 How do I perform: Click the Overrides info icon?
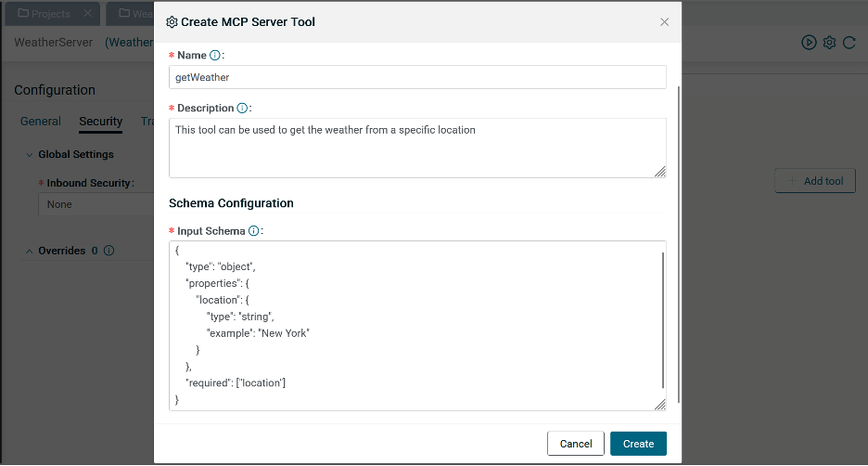(109, 251)
